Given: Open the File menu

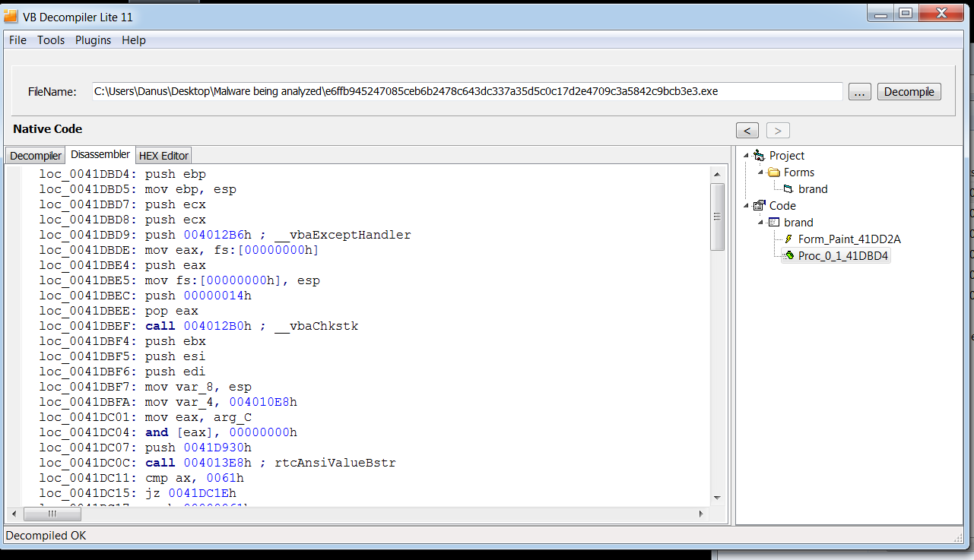Looking at the screenshot, I should (17, 40).
